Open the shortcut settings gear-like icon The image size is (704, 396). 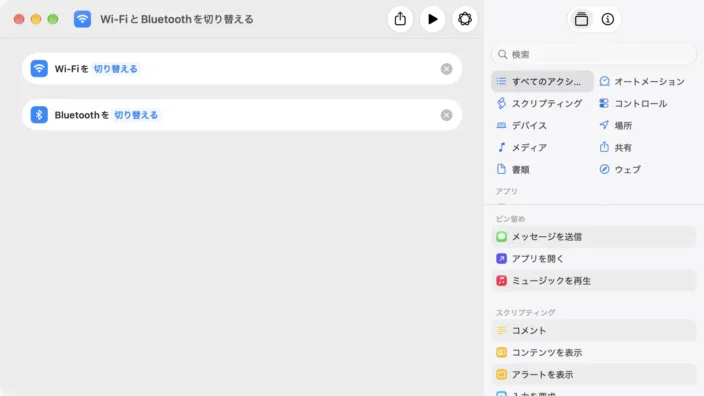[465, 19]
